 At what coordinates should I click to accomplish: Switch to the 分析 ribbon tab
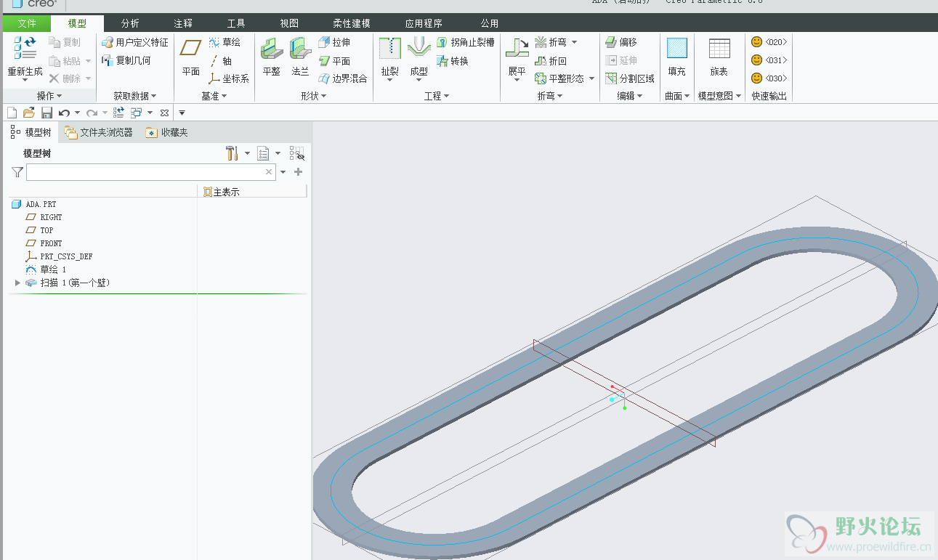click(x=130, y=23)
